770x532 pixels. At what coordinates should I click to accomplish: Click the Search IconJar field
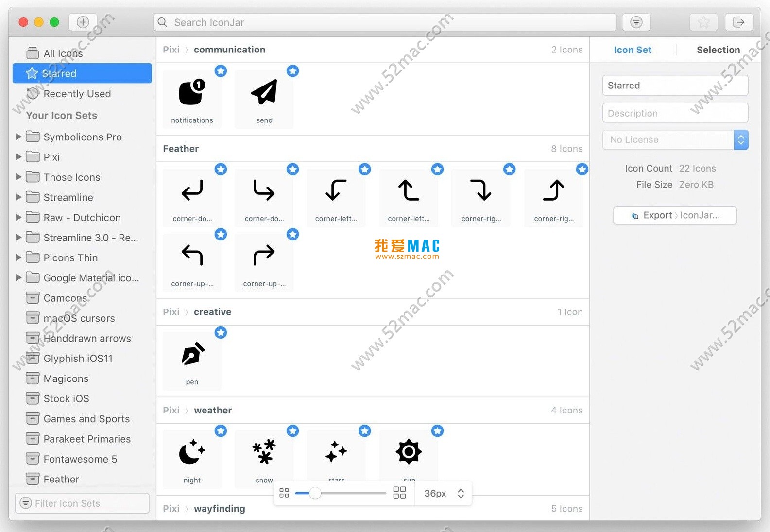pyautogui.click(x=385, y=22)
